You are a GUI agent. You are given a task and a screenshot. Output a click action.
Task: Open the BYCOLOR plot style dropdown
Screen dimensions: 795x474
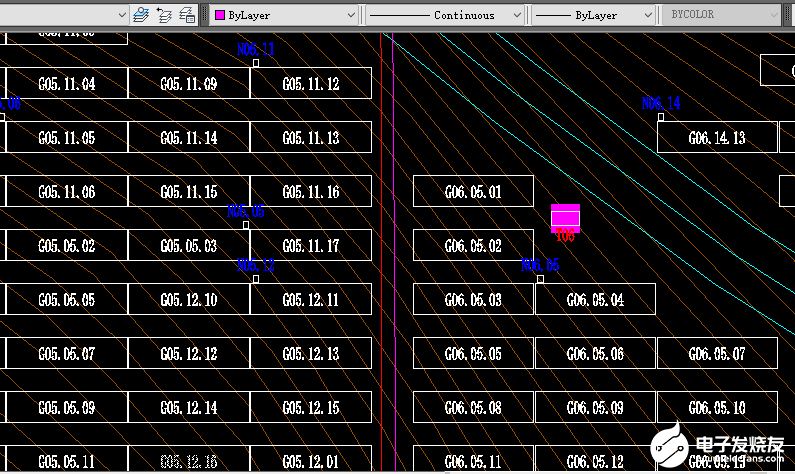coord(721,15)
